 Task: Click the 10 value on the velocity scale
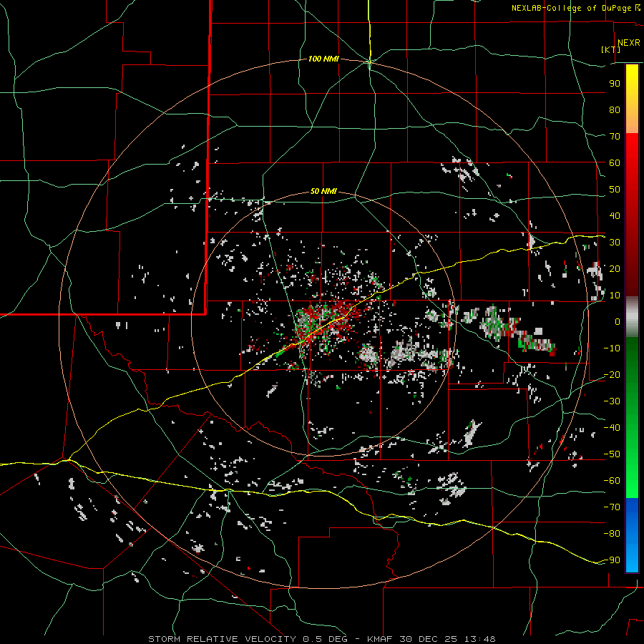coord(615,296)
